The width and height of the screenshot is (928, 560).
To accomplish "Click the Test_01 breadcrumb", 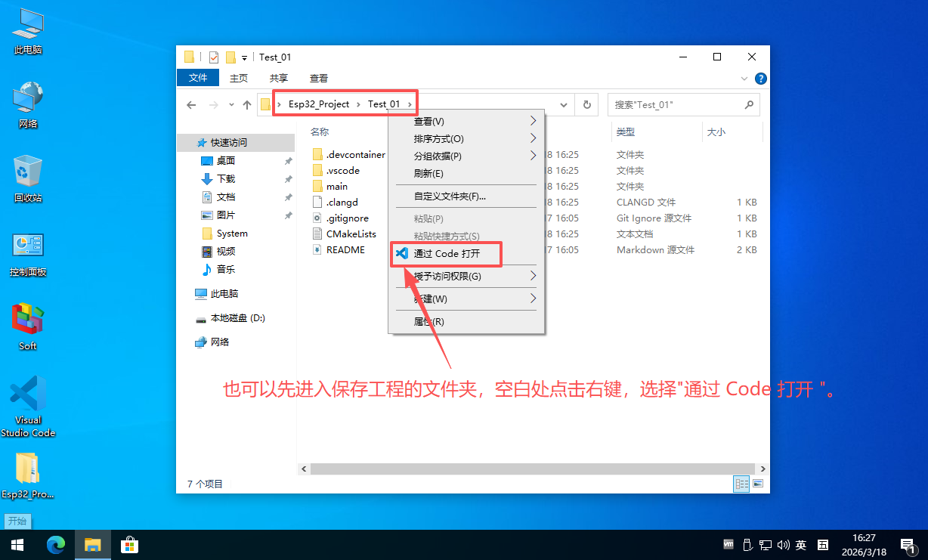I will 384,104.
